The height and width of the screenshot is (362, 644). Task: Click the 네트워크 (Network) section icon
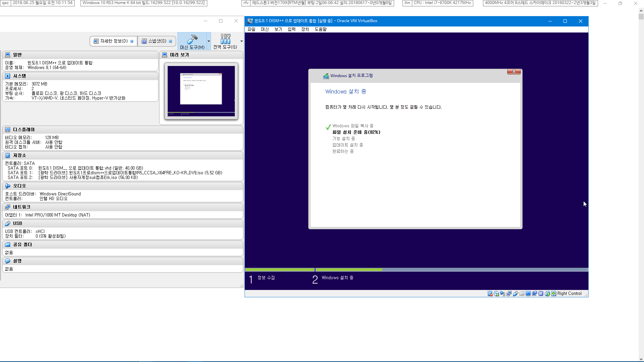point(8,207)
